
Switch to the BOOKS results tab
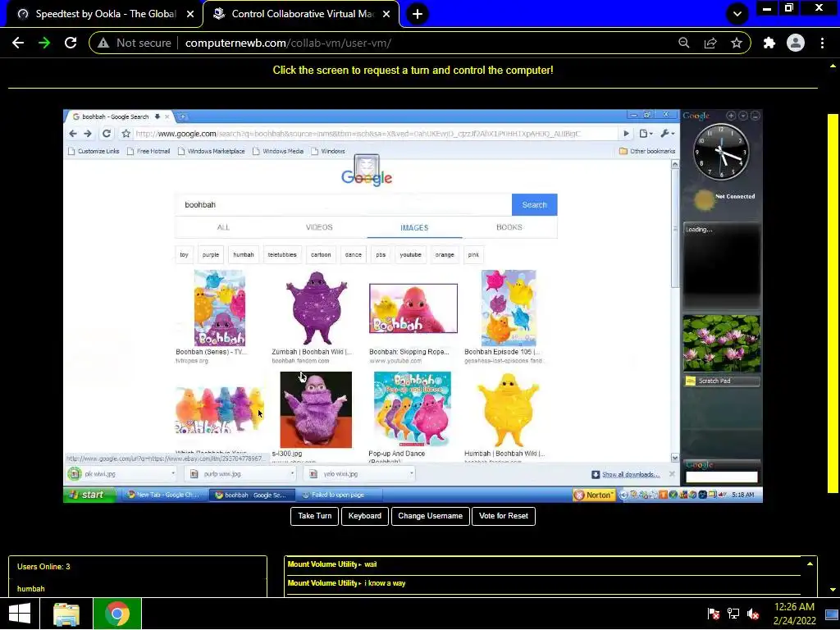pos(509,227)
